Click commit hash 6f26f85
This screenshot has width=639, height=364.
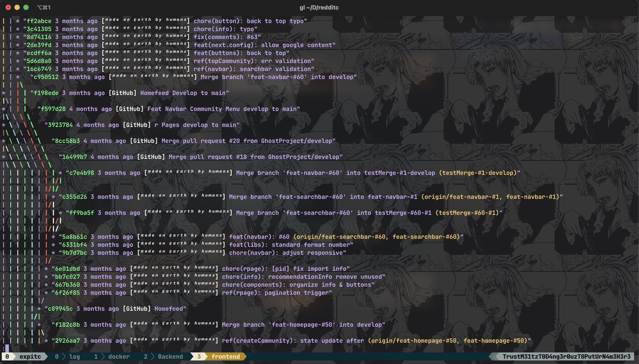pyautogui.click(x=67, y=293)
